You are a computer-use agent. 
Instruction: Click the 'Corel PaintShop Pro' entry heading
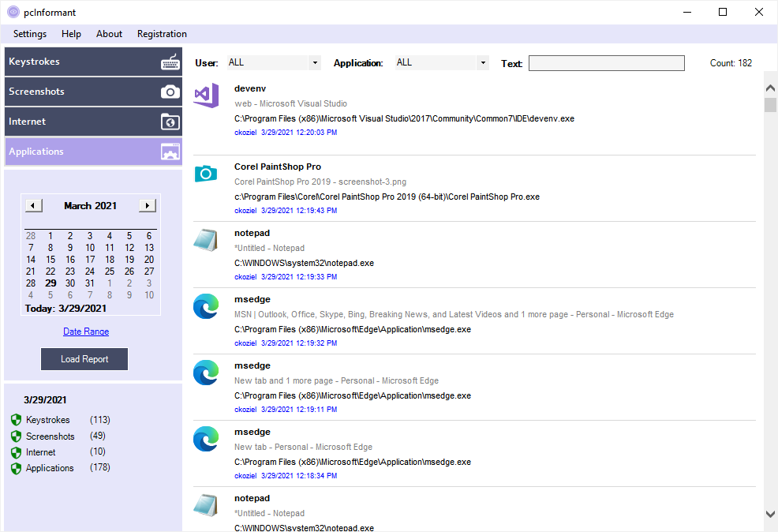point(278,167)
